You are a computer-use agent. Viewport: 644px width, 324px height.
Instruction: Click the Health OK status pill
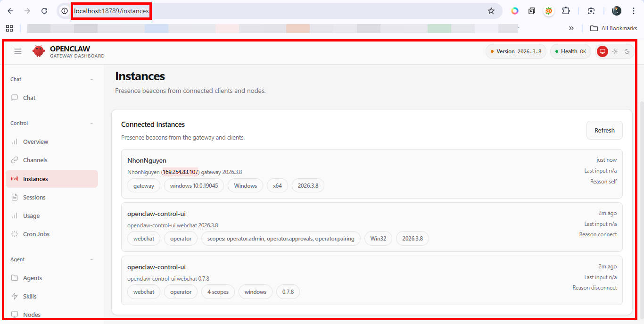[571, 51]
